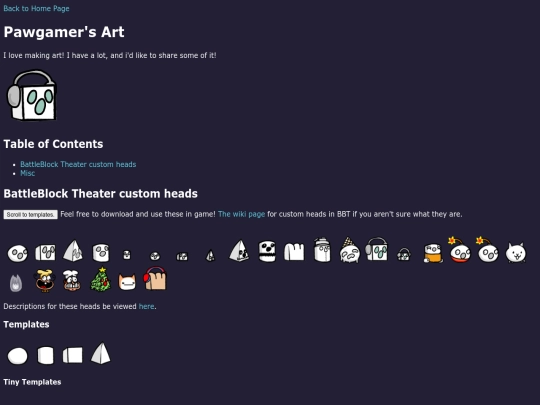Pick the tiny headphone head icon
Screen dimensions: 540x405
404,255
